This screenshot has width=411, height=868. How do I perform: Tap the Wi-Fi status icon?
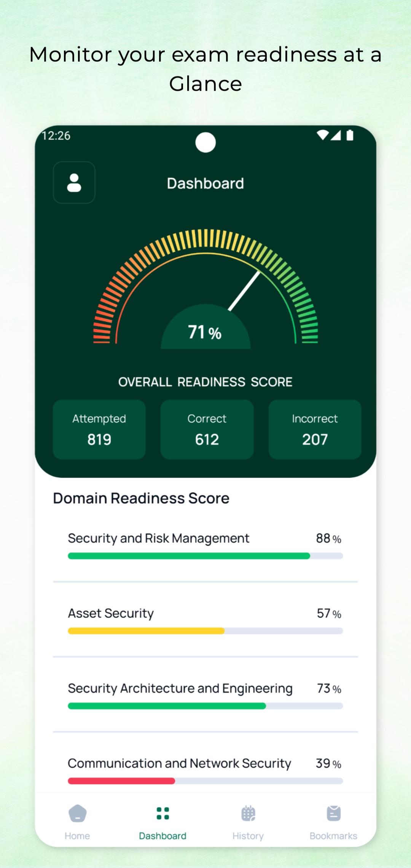point(322,135)
